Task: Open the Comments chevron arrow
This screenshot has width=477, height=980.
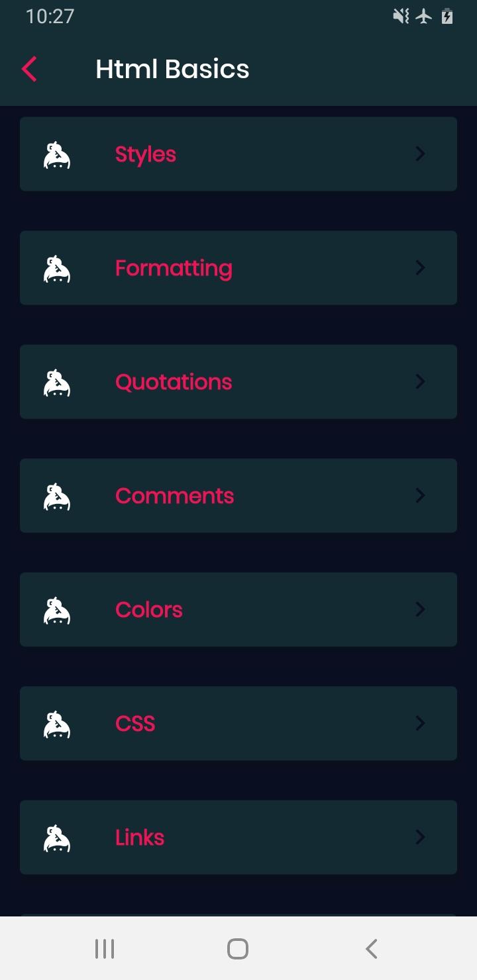Action: (x=420, y=495)
